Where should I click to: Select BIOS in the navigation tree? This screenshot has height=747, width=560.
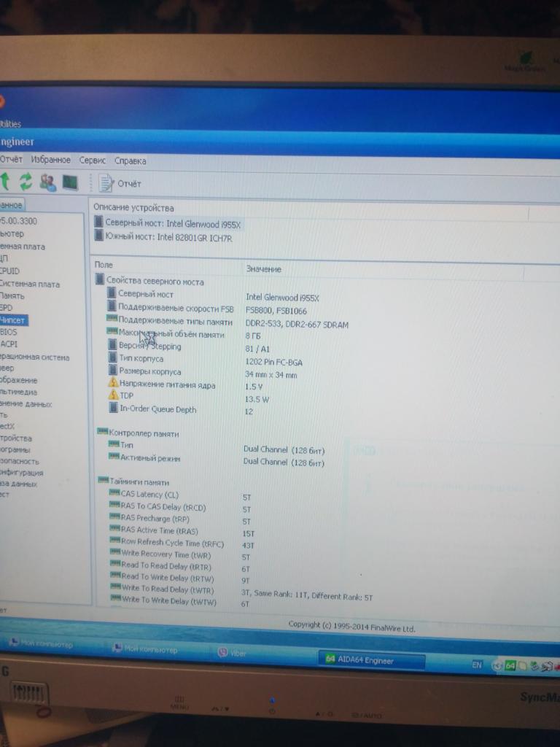[9, 332]
